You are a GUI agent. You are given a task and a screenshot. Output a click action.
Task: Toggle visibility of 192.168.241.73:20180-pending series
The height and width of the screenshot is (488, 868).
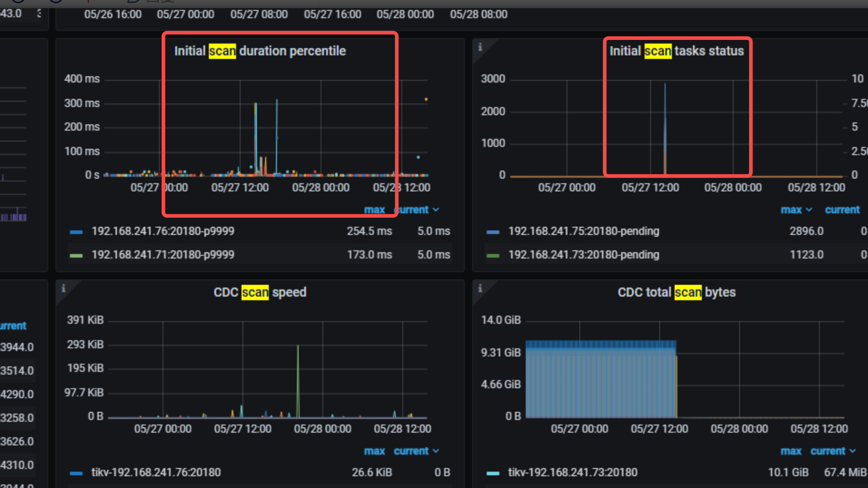[x=583, y=255]
